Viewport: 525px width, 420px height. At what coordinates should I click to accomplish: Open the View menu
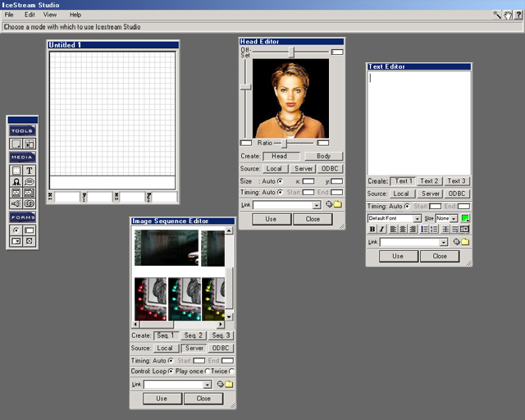[50, 15]
